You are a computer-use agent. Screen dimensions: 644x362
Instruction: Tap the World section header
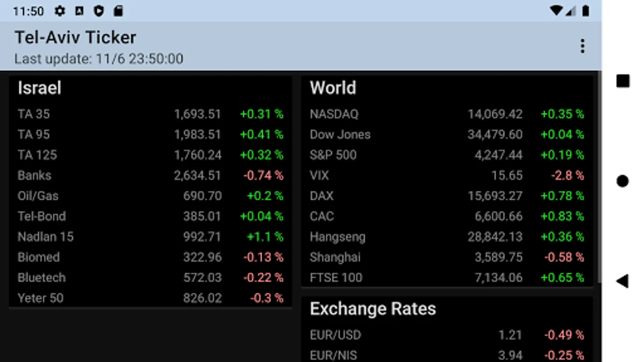pyautogui.click(x=333, y=88)
